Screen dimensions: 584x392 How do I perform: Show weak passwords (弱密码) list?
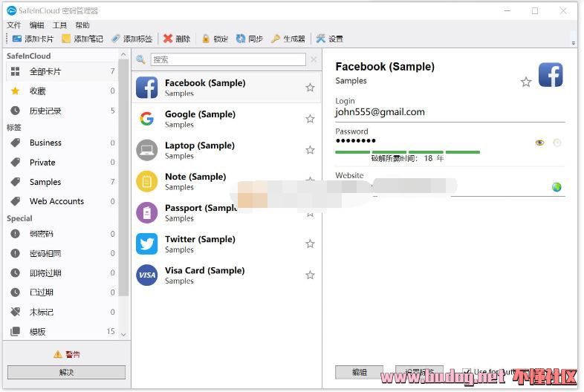click(x=62, y=234)
